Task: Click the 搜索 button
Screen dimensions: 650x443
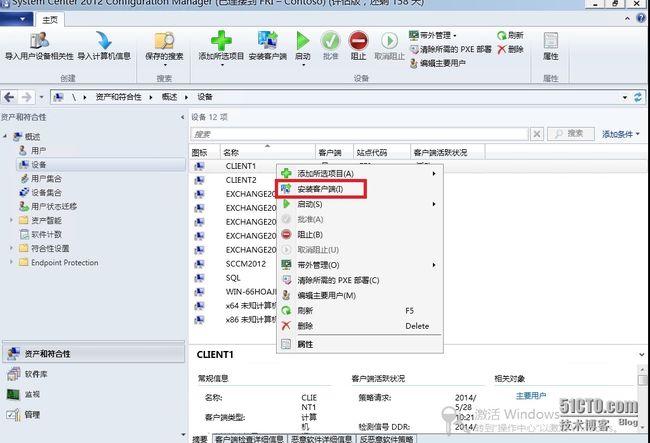Action: click(571, 134)
